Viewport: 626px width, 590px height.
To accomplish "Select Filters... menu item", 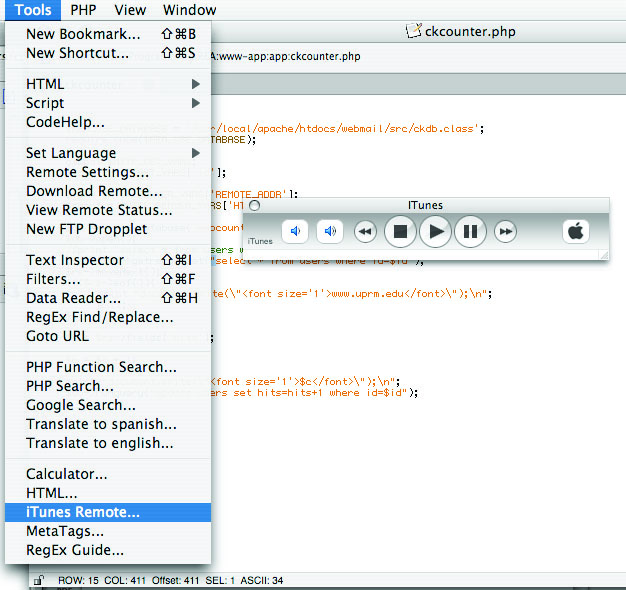I will (x=108, y=279).
